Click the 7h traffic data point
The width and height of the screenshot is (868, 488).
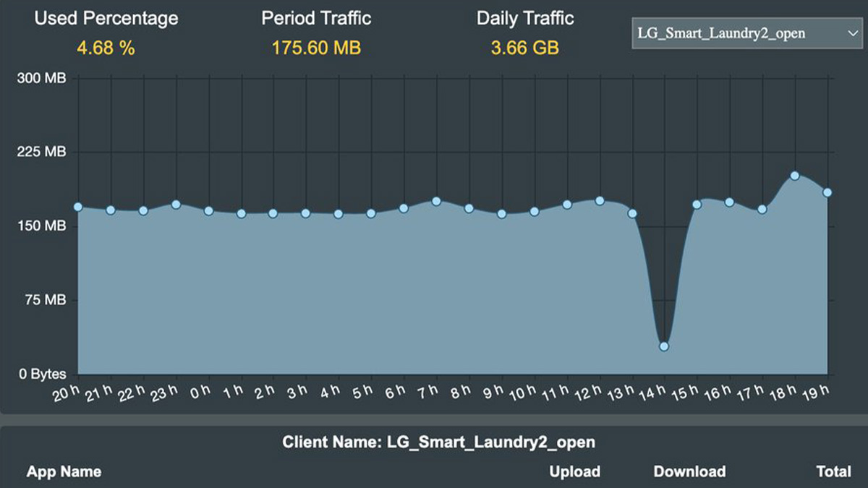pos(436,202)
